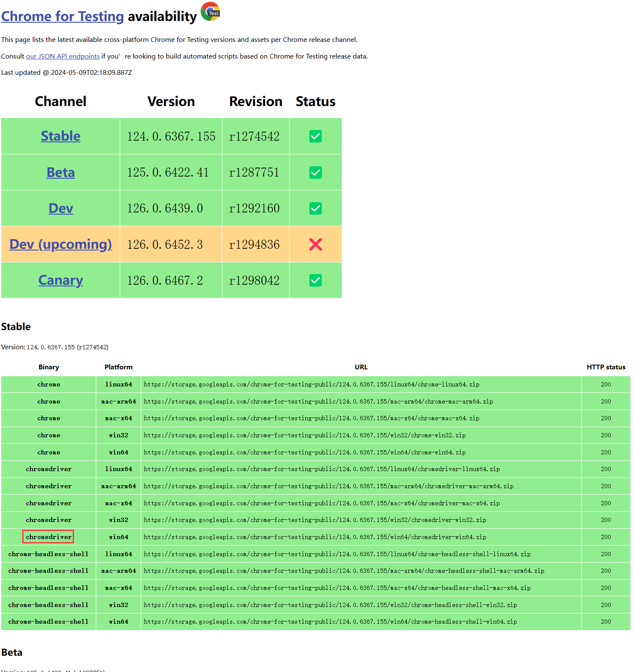Select Beta version 125.0.6422.41 cell

click(x=171, y=172)
